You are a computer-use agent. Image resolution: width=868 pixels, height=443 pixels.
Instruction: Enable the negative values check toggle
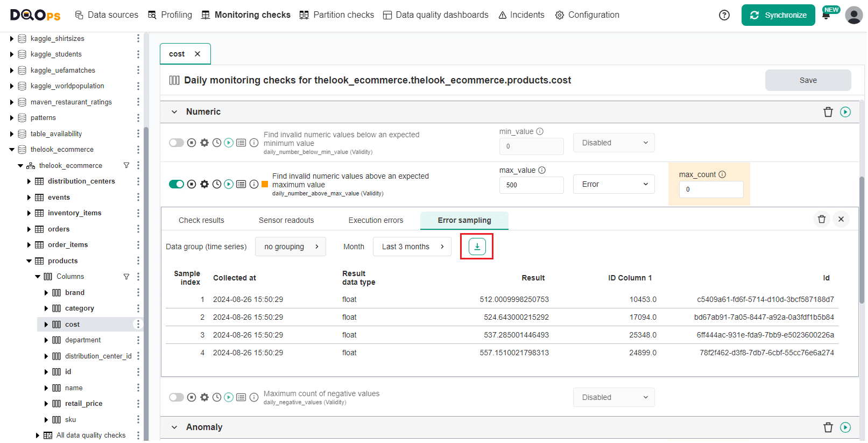click(177, 397)
